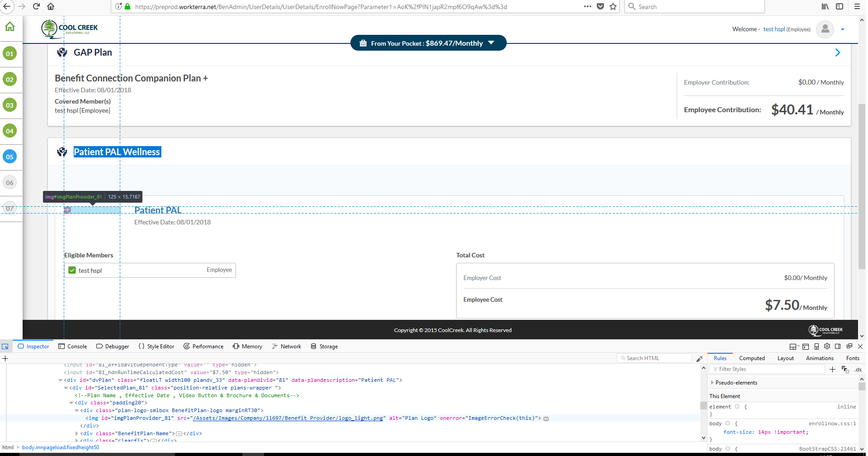Switch to Layout tab
Viewport: 868px width, 456px height.
[785, 358]
